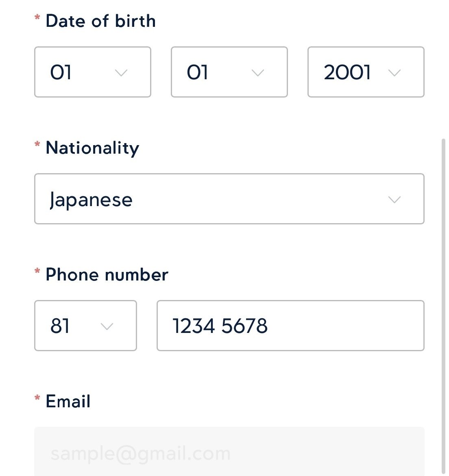Click the chevron in the leftmost birth date dropdown
Image resolution: width=449 pixels, height=476 pixels.
pos(121,73)
